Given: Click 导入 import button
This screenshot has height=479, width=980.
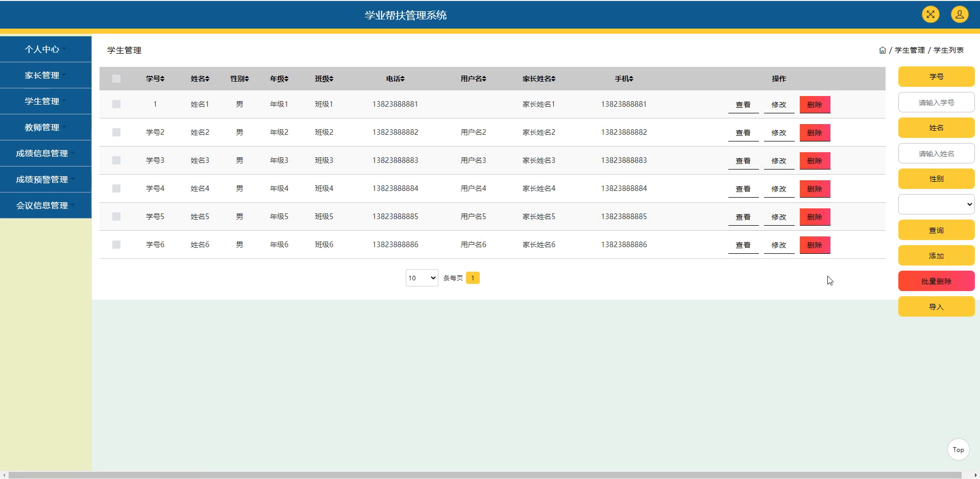Looking at the screenshot, I should click(x=936, y=306).
